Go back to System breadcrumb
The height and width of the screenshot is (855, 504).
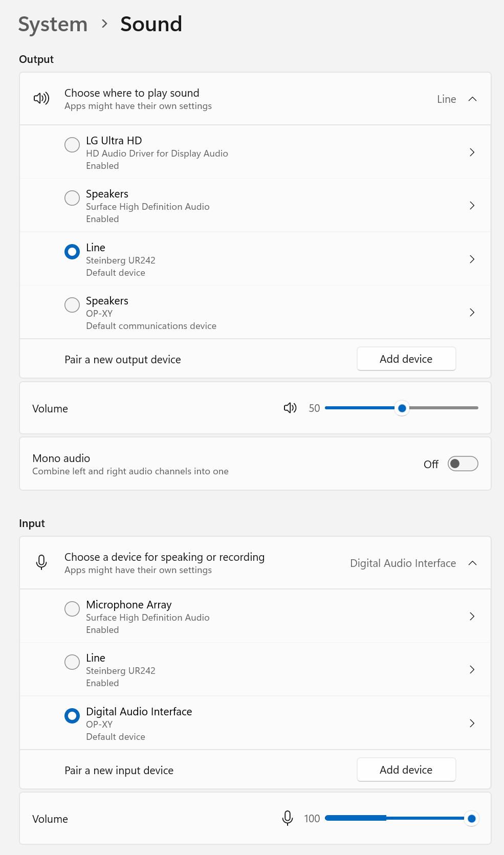pyautogui.click(x=53, y=24)
